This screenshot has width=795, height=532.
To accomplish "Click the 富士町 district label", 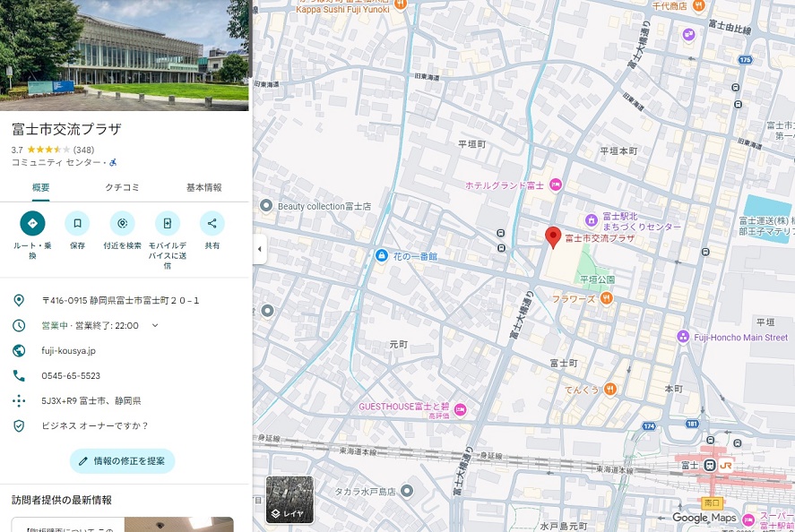I will pos(564,364).
